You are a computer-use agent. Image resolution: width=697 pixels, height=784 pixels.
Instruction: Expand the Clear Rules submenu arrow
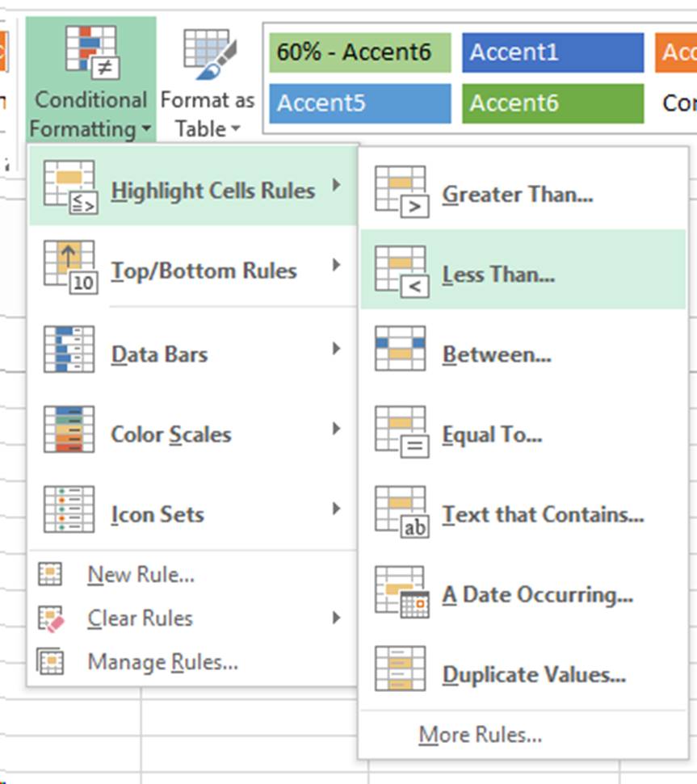tap(337, 618)
